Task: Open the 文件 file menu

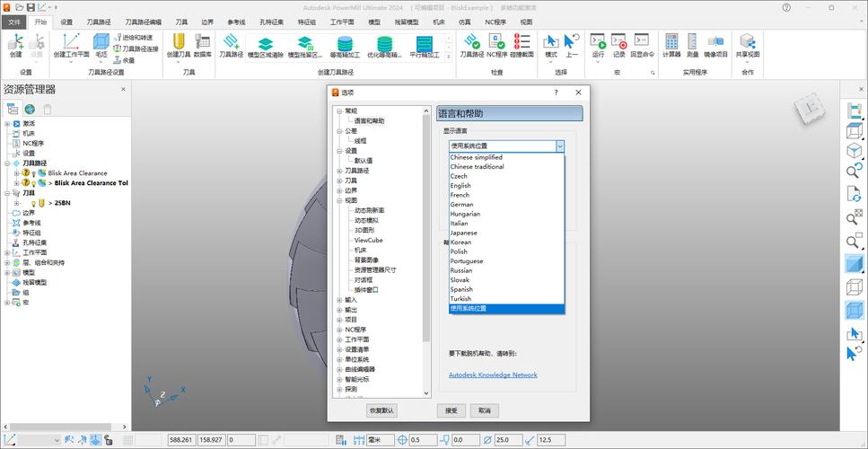Action: click(13, 22)
